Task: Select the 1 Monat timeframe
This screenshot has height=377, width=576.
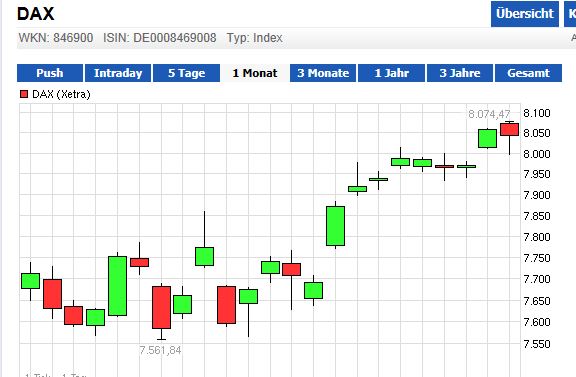Action: point(255,73)
